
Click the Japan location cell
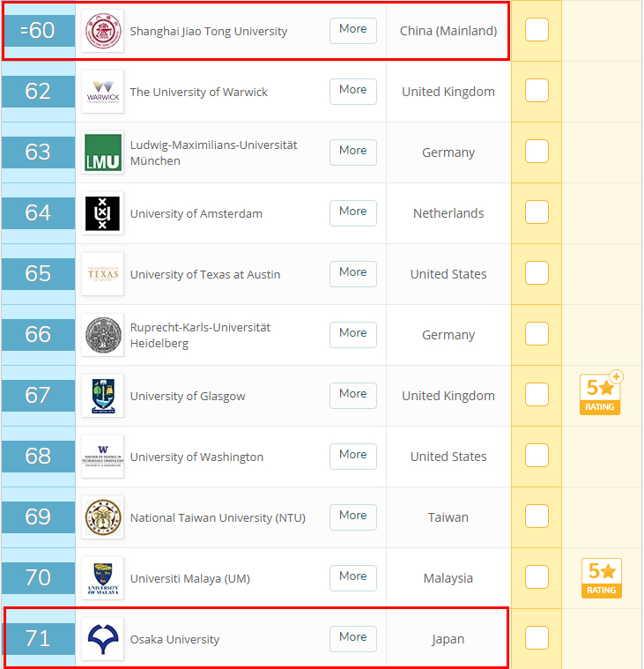pos(448,640)
